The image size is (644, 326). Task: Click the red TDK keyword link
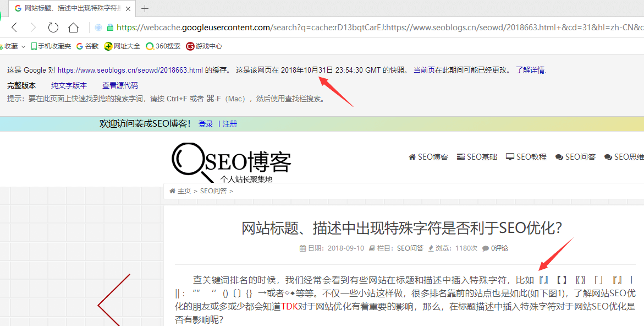290,306
